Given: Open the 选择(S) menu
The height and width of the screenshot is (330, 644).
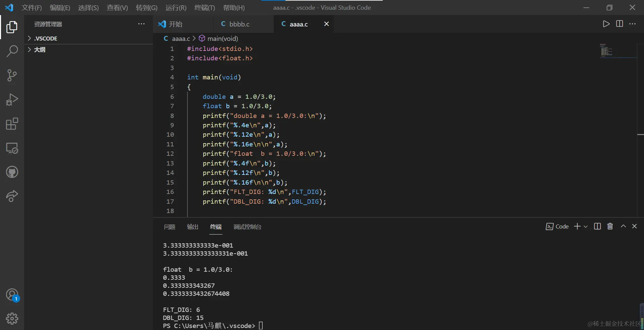Looking at the screenshot, I should coord(89,8).
